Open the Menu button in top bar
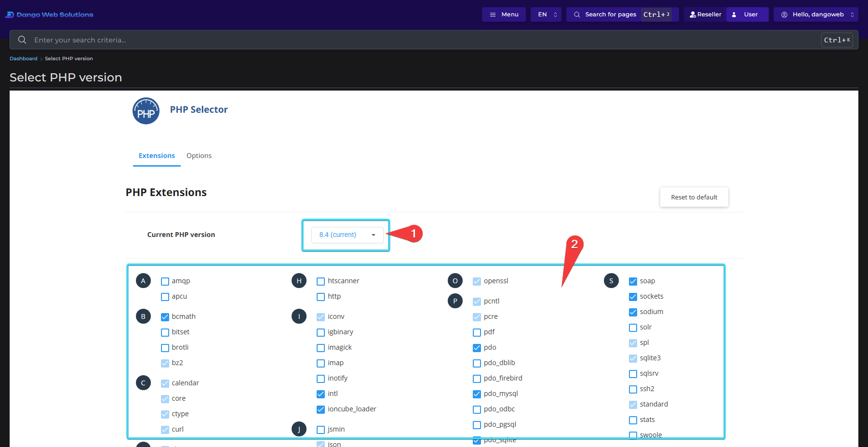 (x=504, y=14)
